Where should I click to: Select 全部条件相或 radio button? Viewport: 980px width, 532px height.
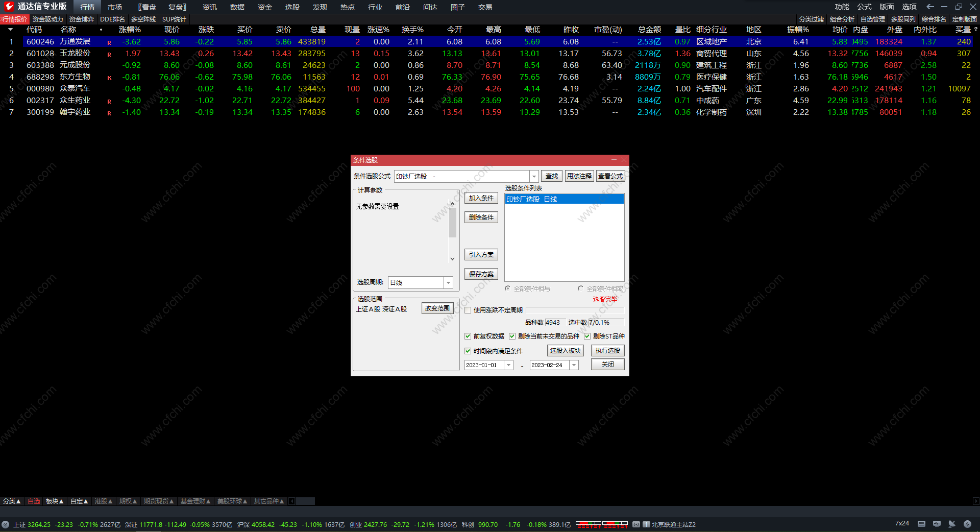pyautogui.click(x=581, y=288)
